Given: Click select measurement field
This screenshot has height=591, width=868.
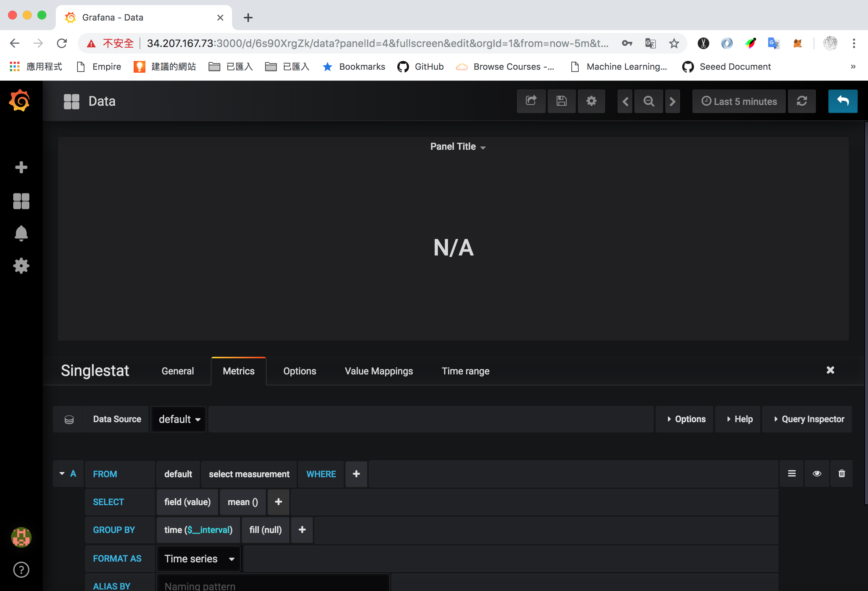Looking at the screenshot, I should (249, 474).
